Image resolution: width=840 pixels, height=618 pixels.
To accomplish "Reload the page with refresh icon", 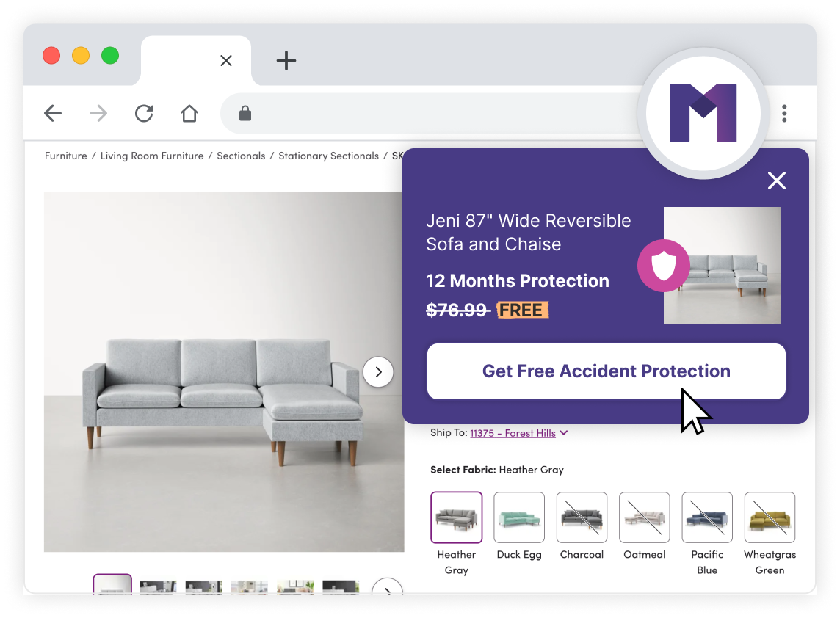I will [144, 114].
